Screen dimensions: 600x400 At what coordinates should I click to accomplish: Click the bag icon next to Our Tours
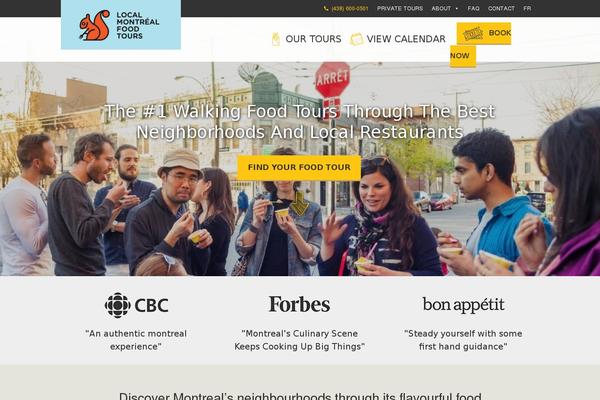276,39
